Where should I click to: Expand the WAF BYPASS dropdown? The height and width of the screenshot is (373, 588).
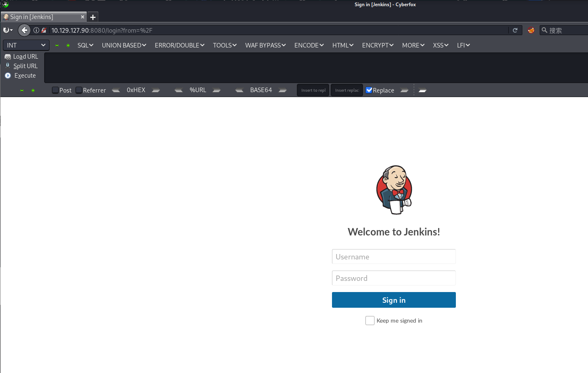point(265,45)
